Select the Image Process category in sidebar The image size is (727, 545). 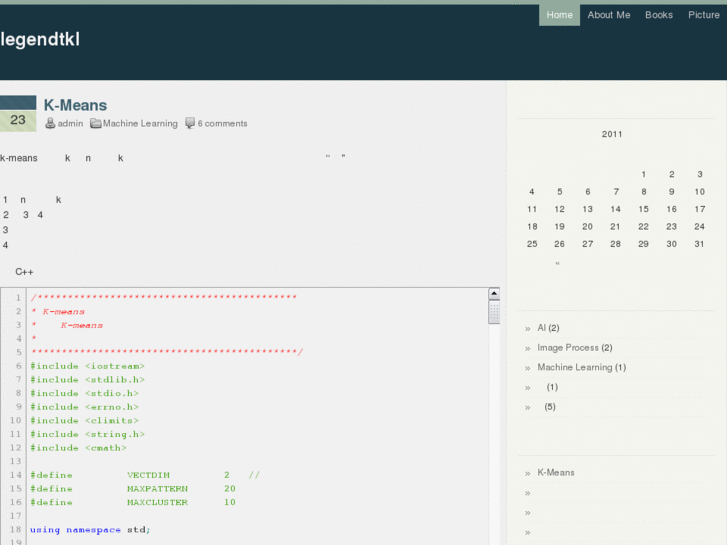574,348
